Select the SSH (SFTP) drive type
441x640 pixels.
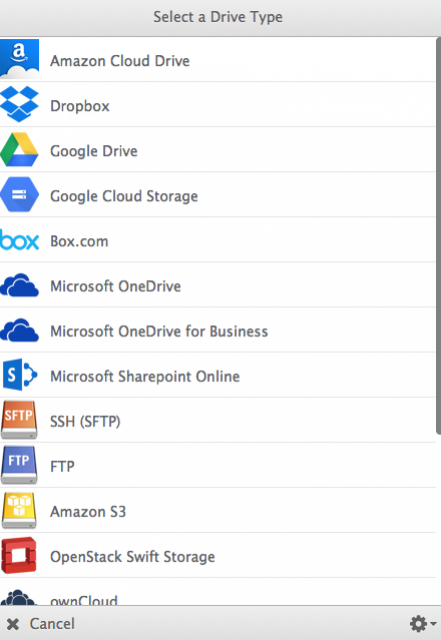[218, 420]
